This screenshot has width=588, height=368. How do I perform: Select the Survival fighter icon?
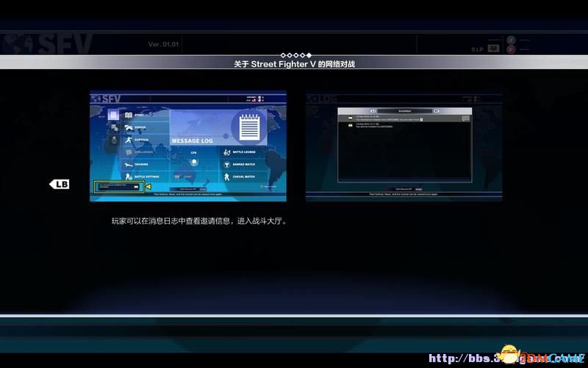129,139
